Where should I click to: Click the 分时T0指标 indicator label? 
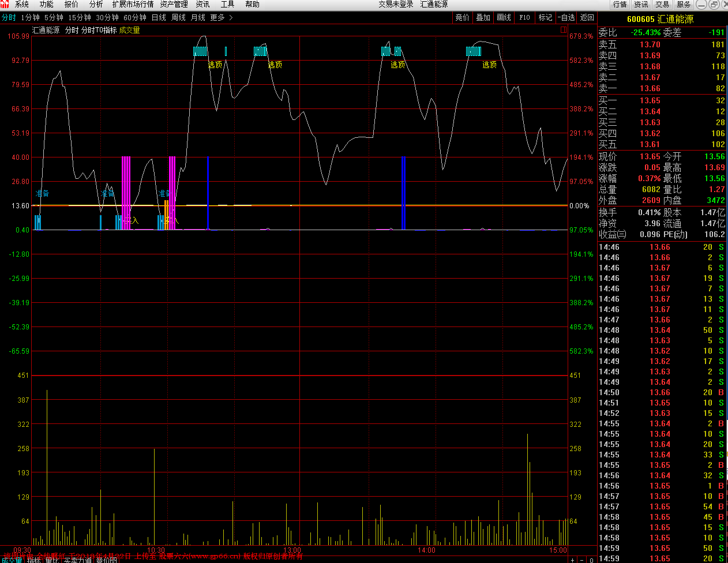99,30
